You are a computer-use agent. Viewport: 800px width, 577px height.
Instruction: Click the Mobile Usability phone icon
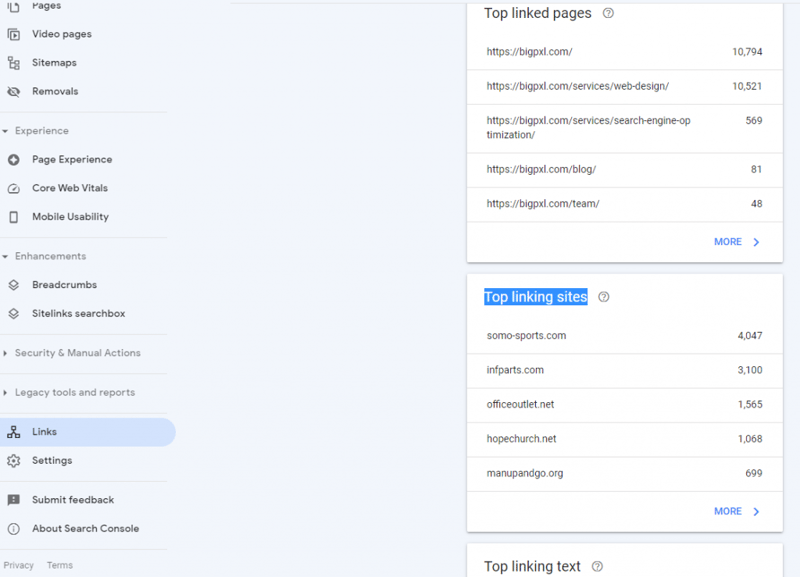13,217
